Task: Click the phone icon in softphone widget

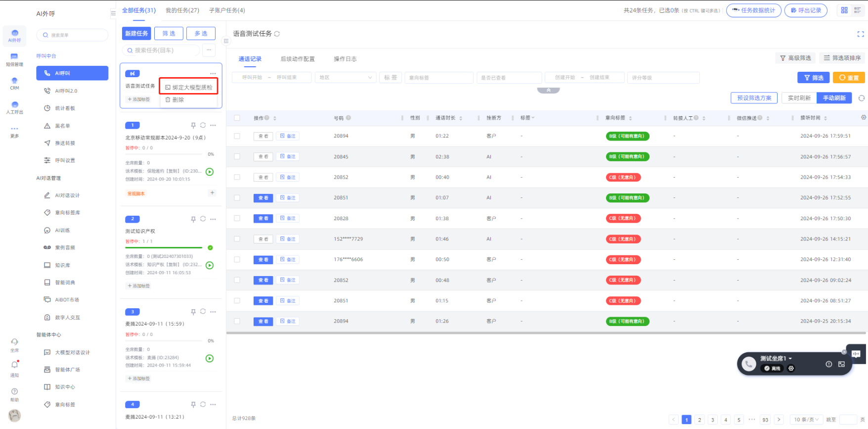Action: point(748,364)
